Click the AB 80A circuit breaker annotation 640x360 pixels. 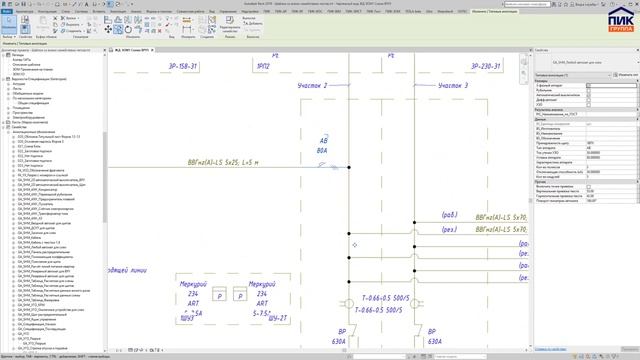[323, 145]
